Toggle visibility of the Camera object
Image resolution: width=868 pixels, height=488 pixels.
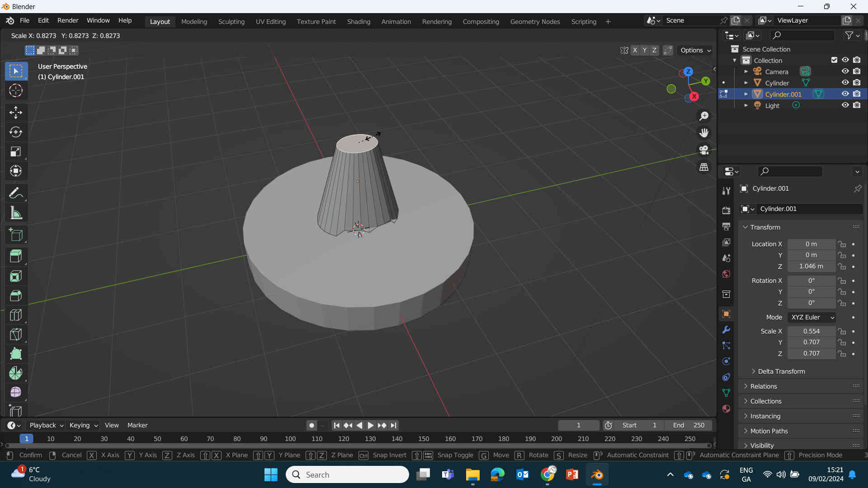click(x=845, y=71)
